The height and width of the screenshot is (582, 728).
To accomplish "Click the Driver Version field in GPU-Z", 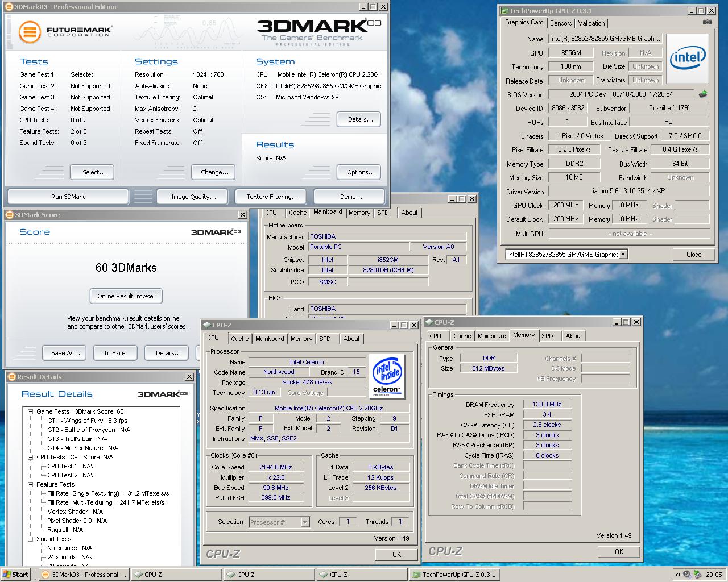I will tap(629, 192).
